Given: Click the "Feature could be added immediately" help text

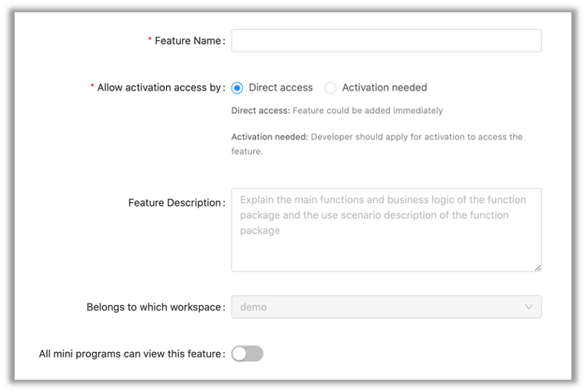Looking at the screenshot, I should (x=368, y=111).
